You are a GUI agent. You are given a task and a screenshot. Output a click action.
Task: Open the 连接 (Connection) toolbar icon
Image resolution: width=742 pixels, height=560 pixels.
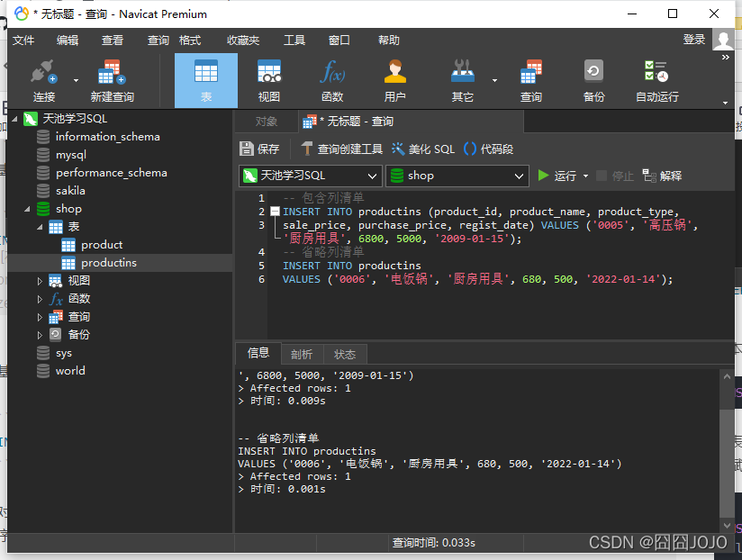[44, 80]
